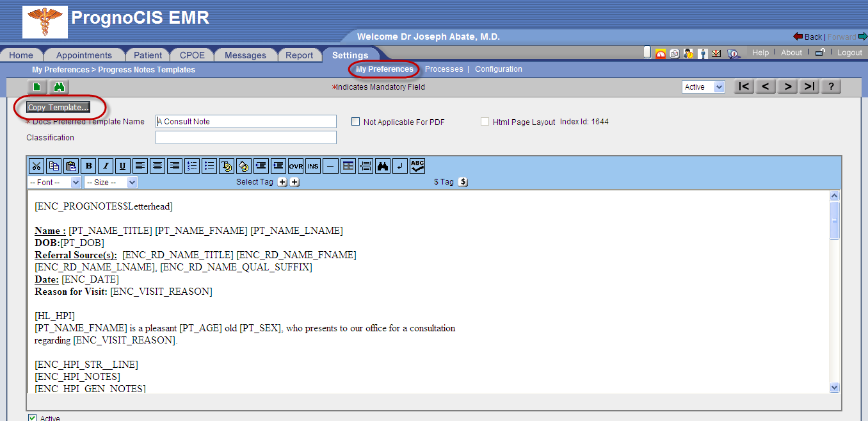The height and width of the screenshot is (421, 868).
Task: Go to the CPOE tab
Action: [192, 55]
